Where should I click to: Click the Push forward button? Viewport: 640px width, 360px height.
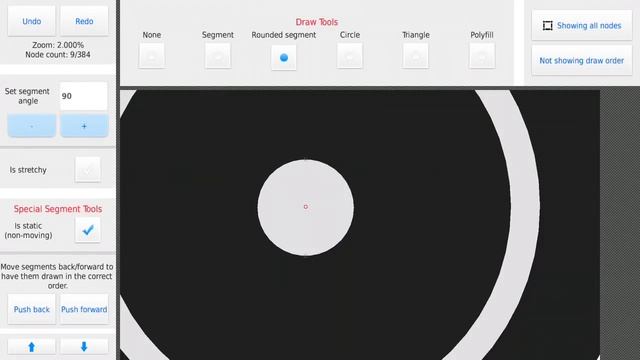pyautogui.click(x=84, y=309)
